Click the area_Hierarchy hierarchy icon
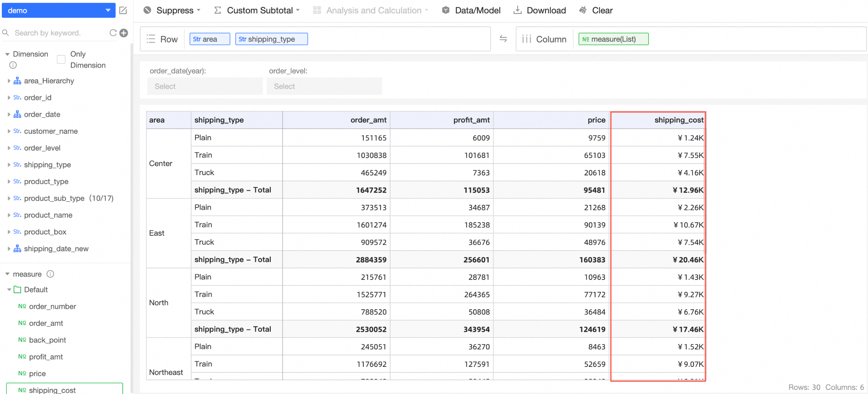Image resolution: width=868 pixels, height=394 pixels. click(x=17, y=81)
